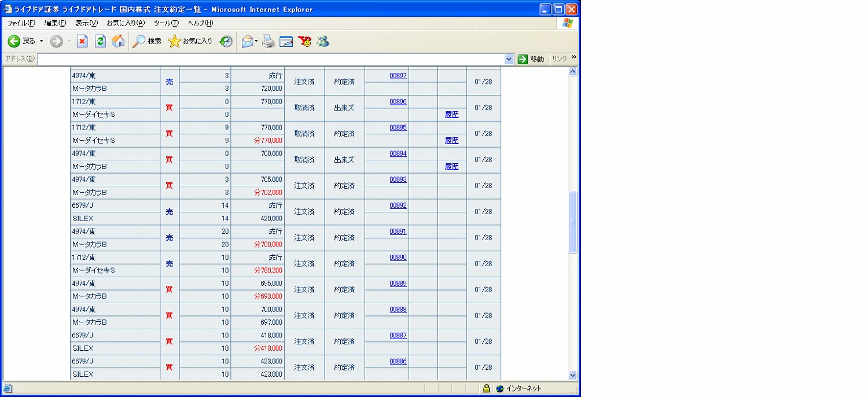Open order number 00896 link

[398, 102]
